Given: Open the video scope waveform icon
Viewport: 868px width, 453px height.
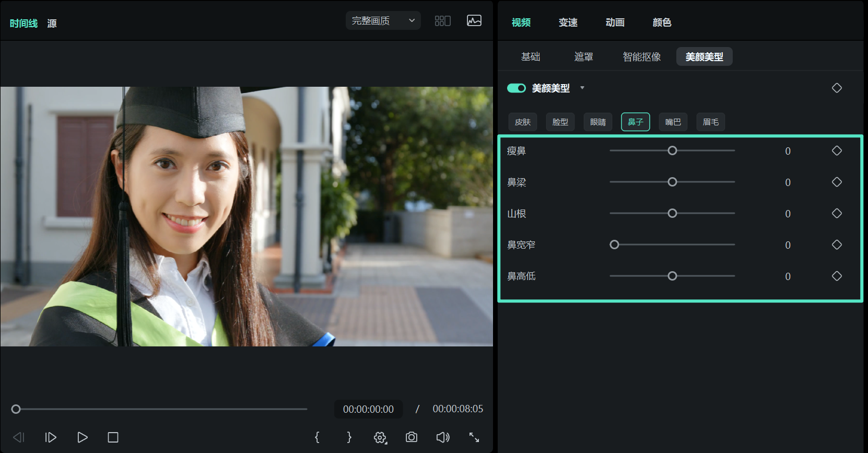Looking at the screenshot, I should (x=474, y=21).
